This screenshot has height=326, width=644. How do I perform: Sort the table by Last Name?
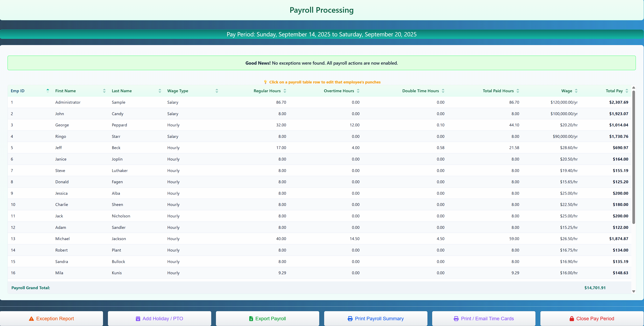click(160, 91)
